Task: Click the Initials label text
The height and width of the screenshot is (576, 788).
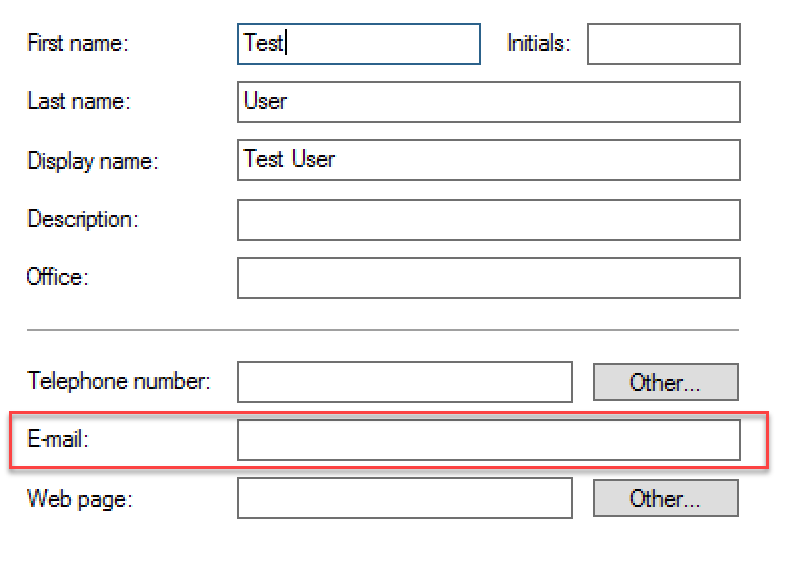Action: pos(538,43)
